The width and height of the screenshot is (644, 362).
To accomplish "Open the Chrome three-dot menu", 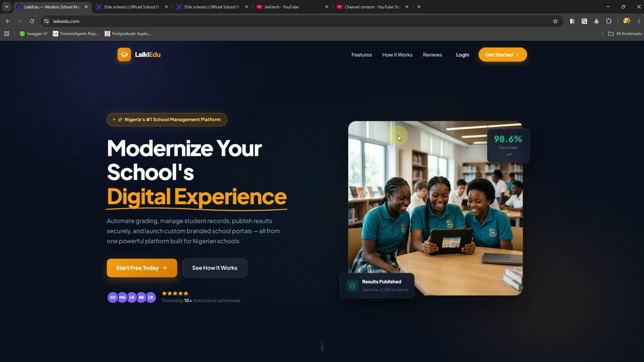I will point(639,21).
